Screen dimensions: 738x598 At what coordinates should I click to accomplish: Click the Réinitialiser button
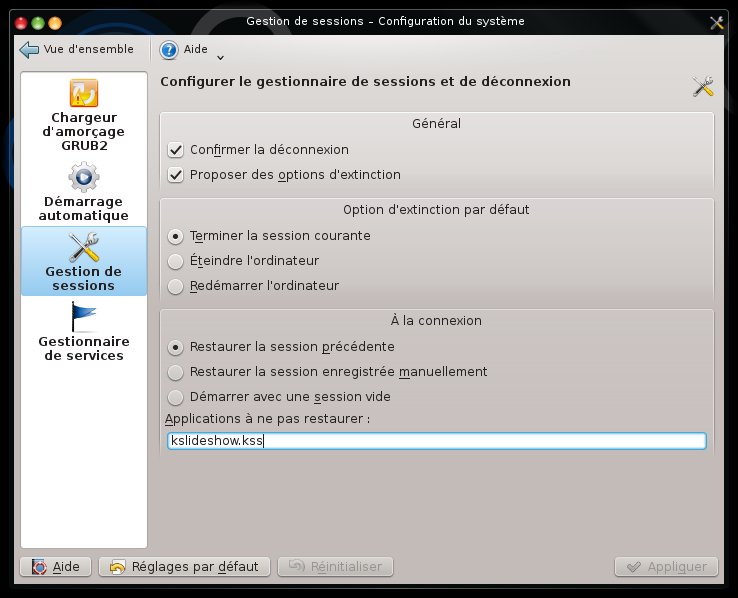pyautogui.click(x=335, y=566)
